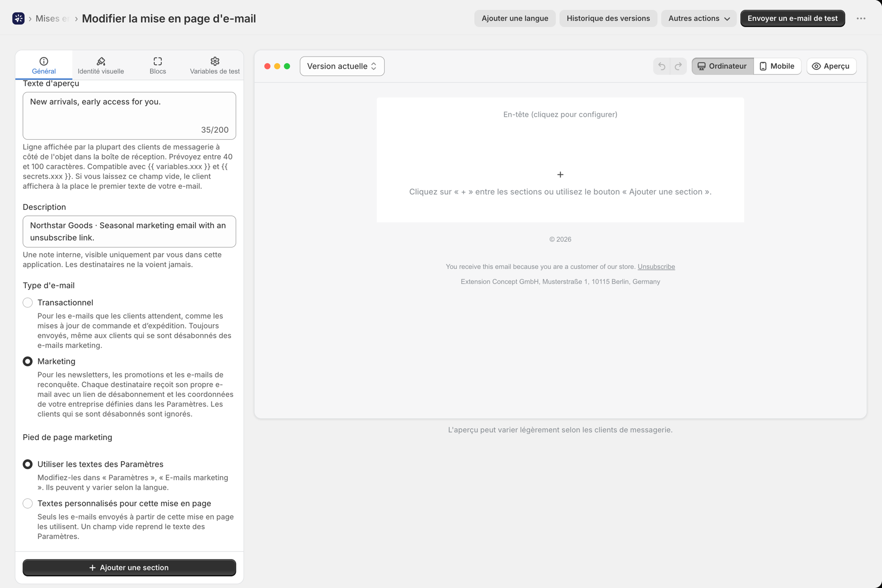Image resolution: width=882 pixels, height=588 pixels.
Task: Click the undo arrow icon
Action: point(661,66)
